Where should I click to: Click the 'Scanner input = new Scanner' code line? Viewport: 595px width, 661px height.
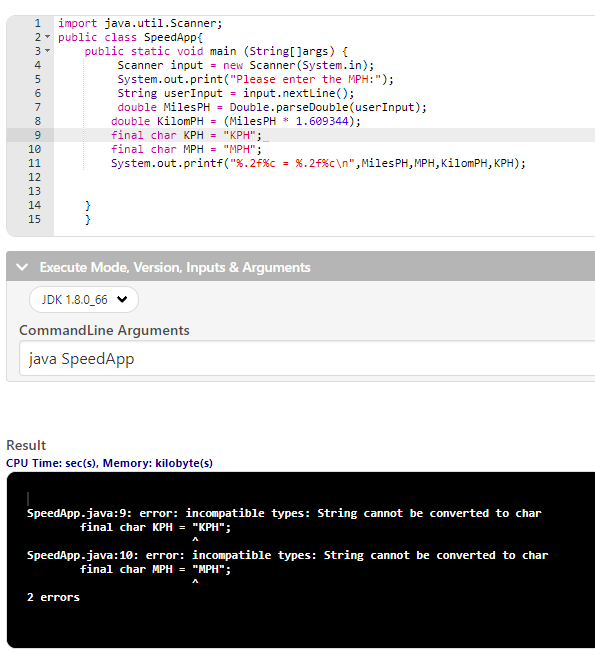[x=245, y=65]
